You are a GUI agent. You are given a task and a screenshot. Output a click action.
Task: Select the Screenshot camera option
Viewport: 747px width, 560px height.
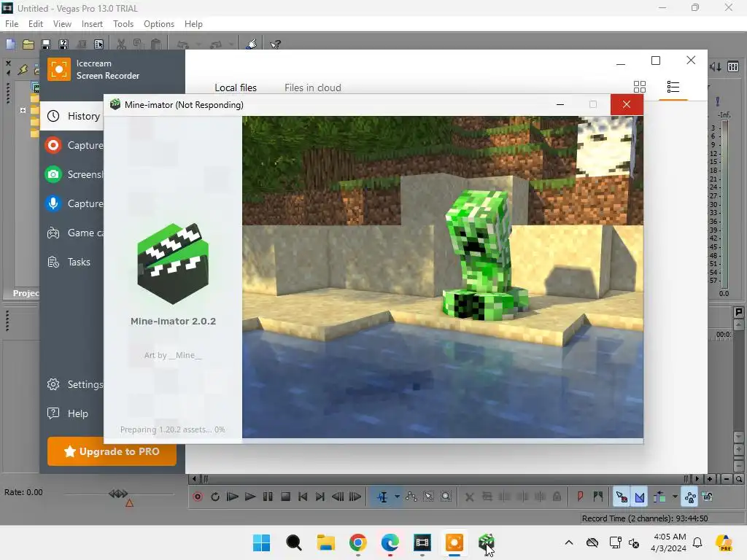click(x=72, y=174)
